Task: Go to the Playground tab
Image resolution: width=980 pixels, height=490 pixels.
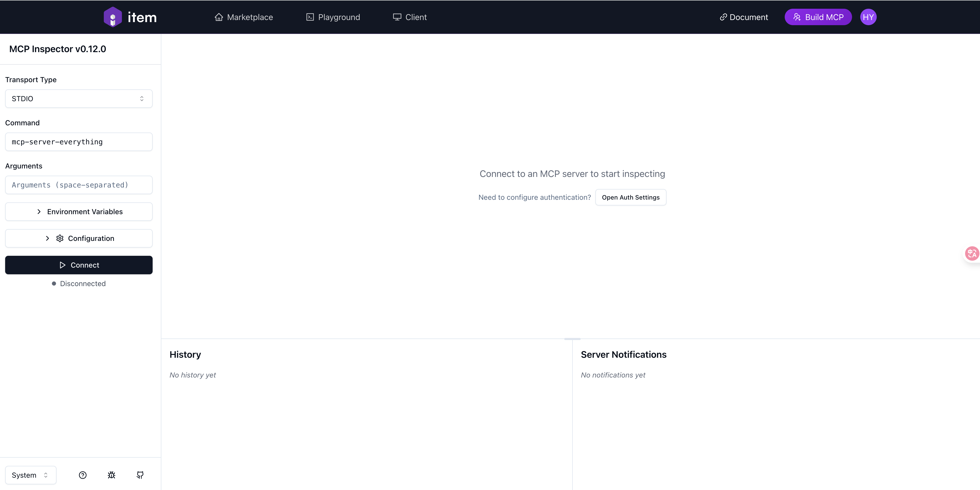Action: pos(333,17)
